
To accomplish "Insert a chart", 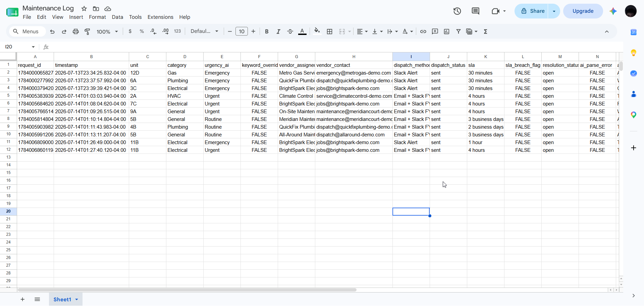I will (x=447, y=32).
